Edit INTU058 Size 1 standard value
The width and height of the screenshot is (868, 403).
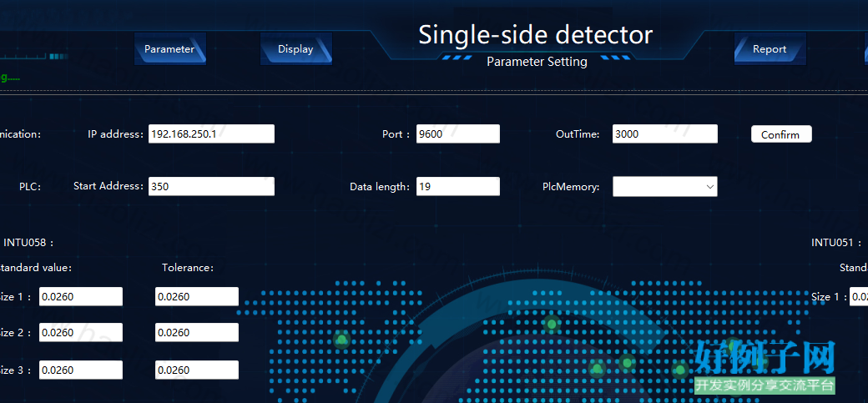81,297
